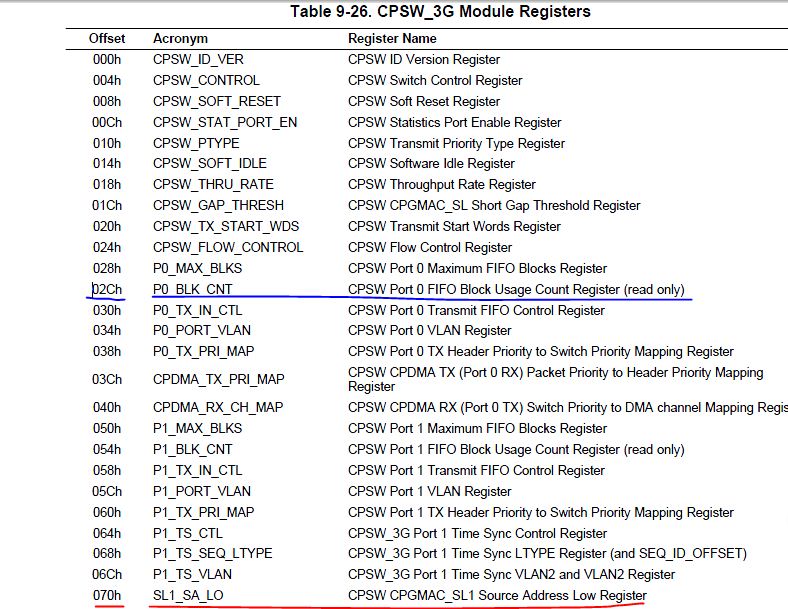Click the offset cell '060h'
The width and height of the screenshot is (788, 609).
tap(107, 513)
